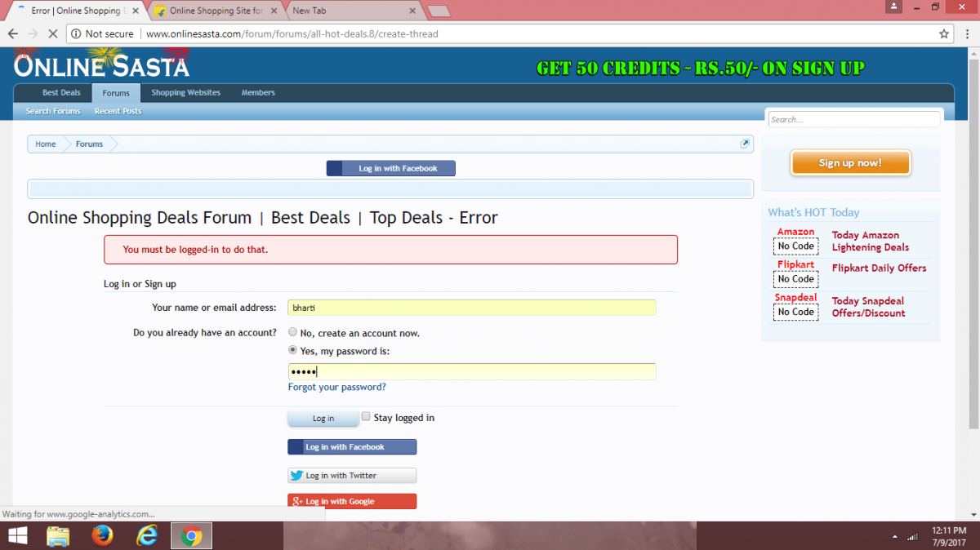Close the New Tab tab
The image size is (980, 550).
pyautogui.click(x=412, y=11)
